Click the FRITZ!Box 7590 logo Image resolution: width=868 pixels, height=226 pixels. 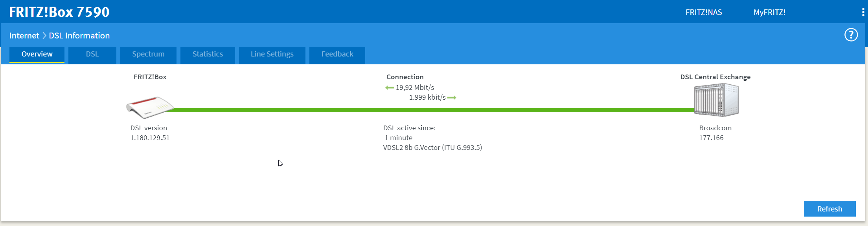tap(59, 12)
